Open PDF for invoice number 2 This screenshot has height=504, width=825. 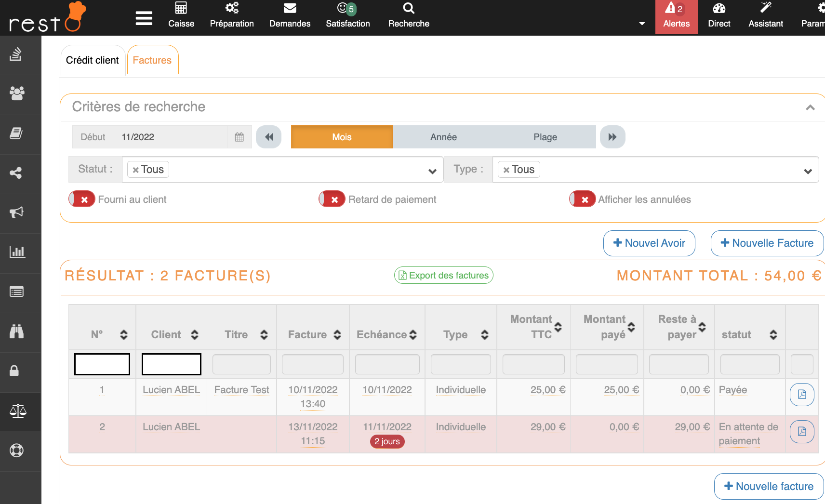pyautogui.click(x=802, y=432)
